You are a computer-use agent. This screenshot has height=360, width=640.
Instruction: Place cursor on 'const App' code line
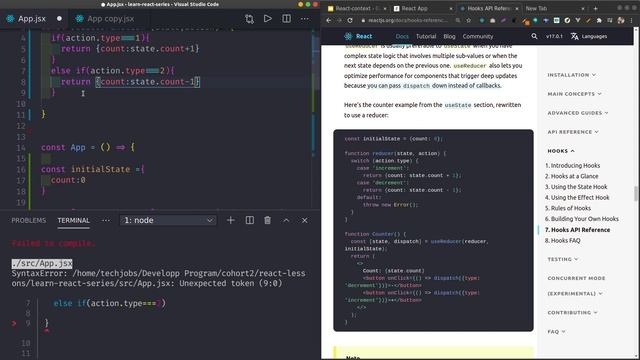pos(88,147)
